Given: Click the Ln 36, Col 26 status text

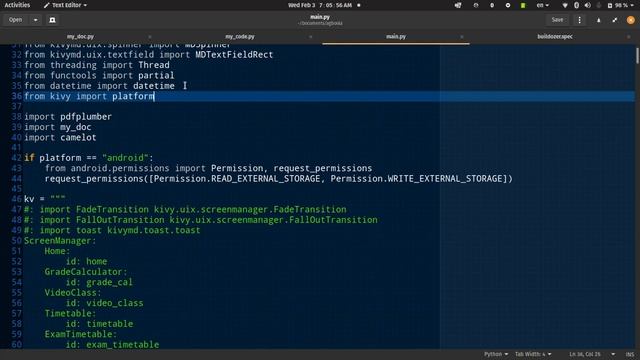Looking at the screenshot, I should pos(585,354).
